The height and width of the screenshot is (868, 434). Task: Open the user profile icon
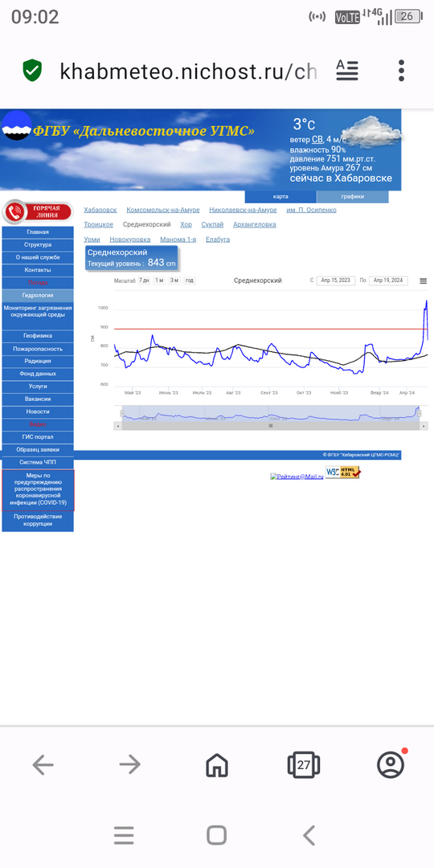point(391,765)
